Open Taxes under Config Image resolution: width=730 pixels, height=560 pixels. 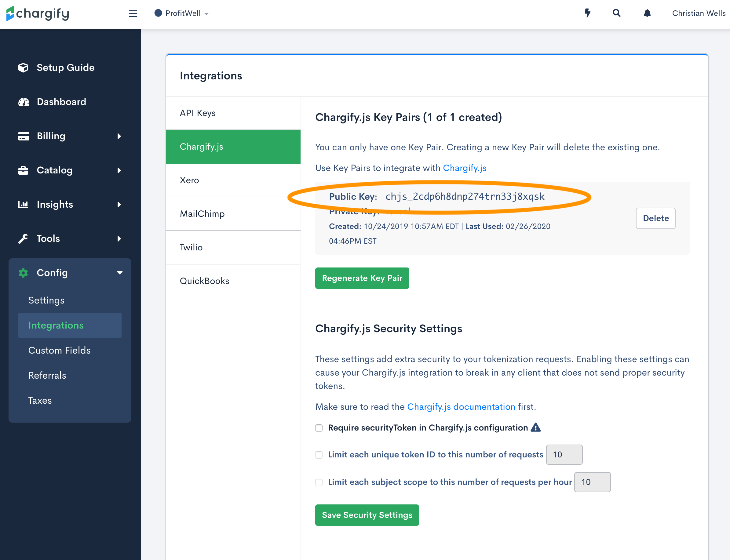coord(40,400)
